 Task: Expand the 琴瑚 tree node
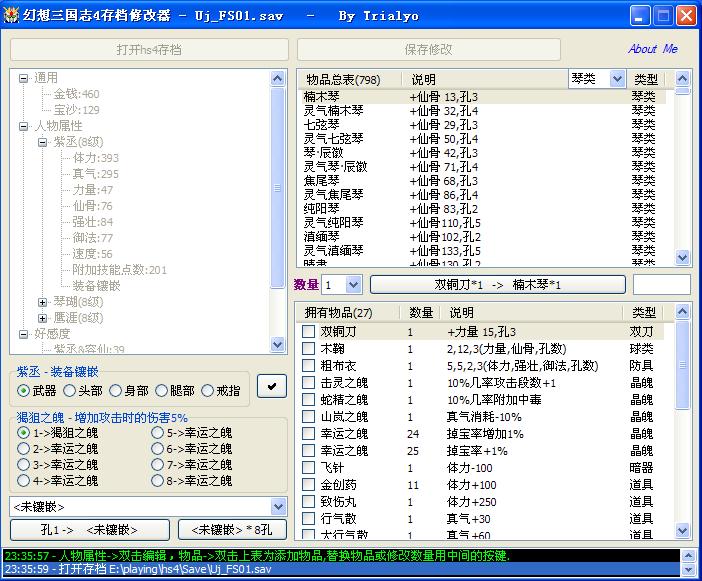click(x=43, y=302)
